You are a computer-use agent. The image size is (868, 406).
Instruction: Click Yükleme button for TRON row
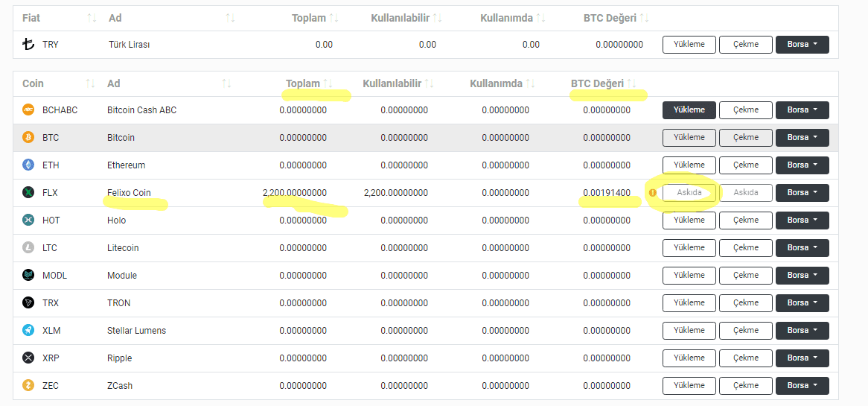click(x=689, y=303)
